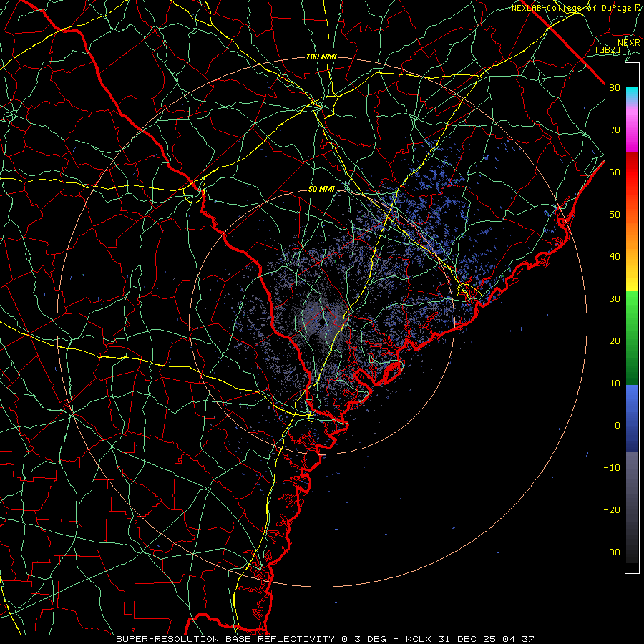Click the 'NEXR' label above the color scale

coord(628,43)
